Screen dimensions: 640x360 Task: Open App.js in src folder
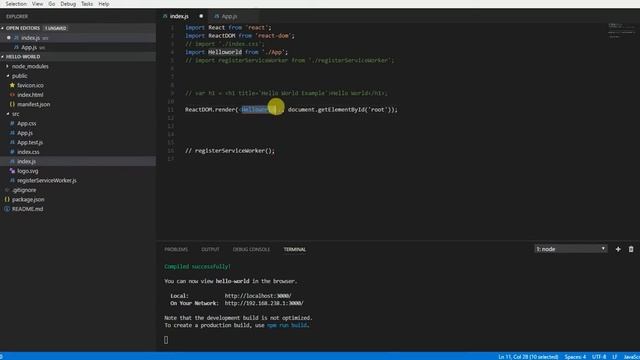(x=25, y=133)
